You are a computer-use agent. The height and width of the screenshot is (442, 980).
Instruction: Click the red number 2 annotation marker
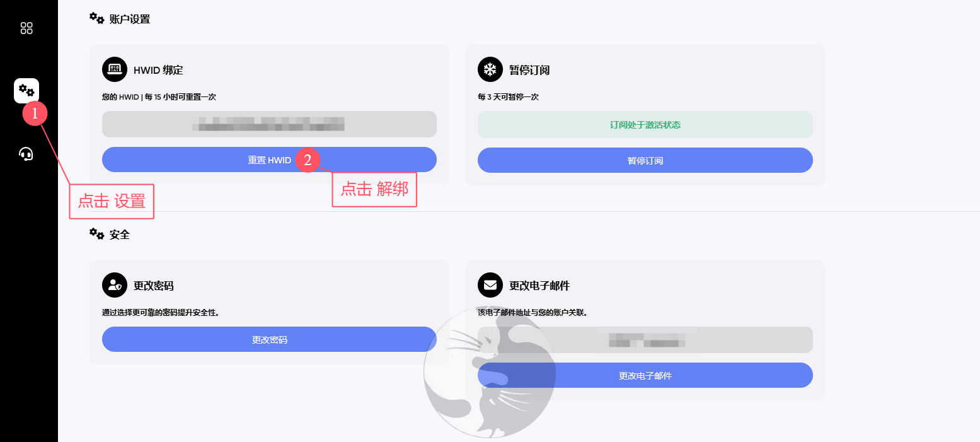pyautogui.click(x=308, y=160)
